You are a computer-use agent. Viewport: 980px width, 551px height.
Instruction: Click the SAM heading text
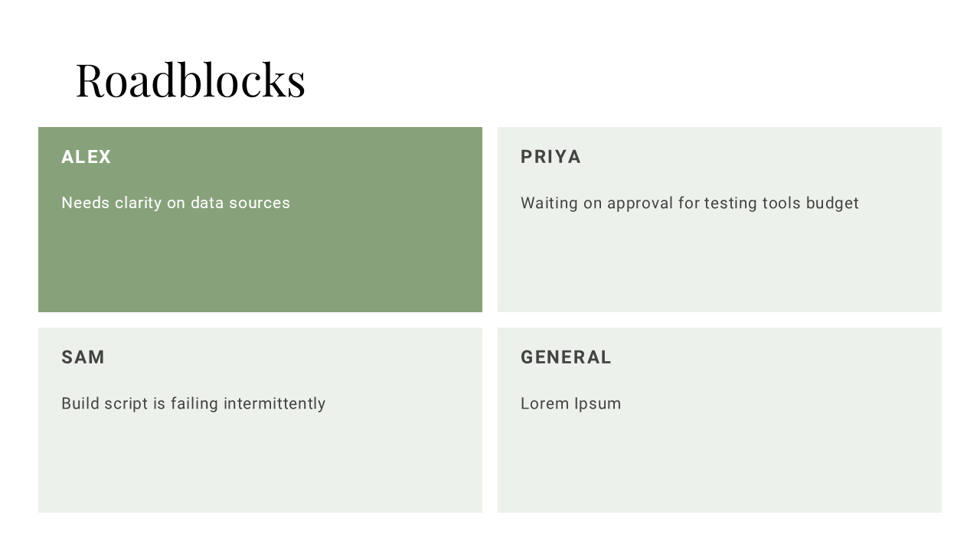click(x=83, y=357)
